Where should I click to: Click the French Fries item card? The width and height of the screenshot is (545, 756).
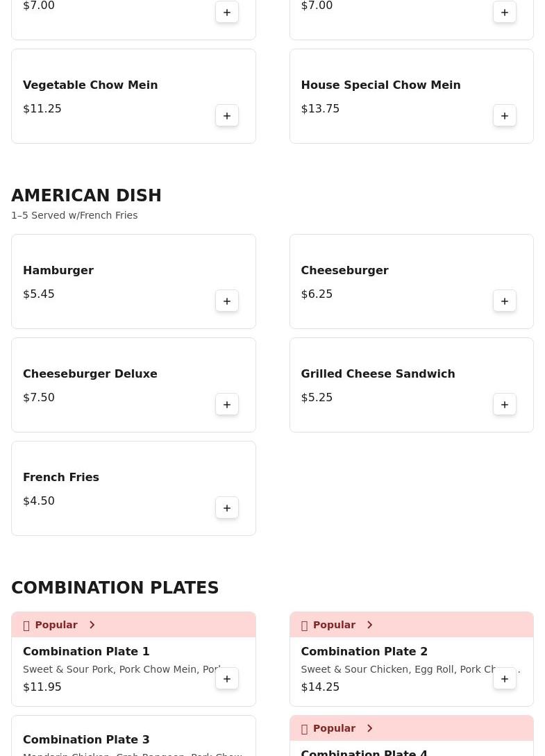133,489
